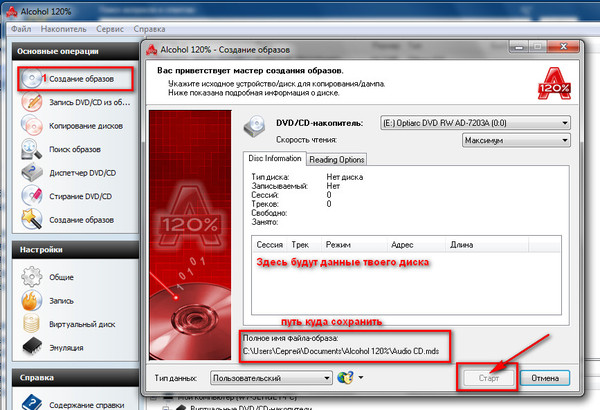This screenshot has height=410, width=600.
Task: Open Диспетчер DVD/CD link
Action: point(82,173)
